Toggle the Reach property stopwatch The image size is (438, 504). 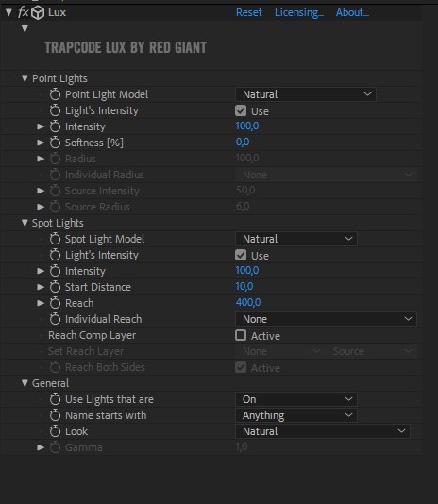pyautogui.click(x=55, y=303)
